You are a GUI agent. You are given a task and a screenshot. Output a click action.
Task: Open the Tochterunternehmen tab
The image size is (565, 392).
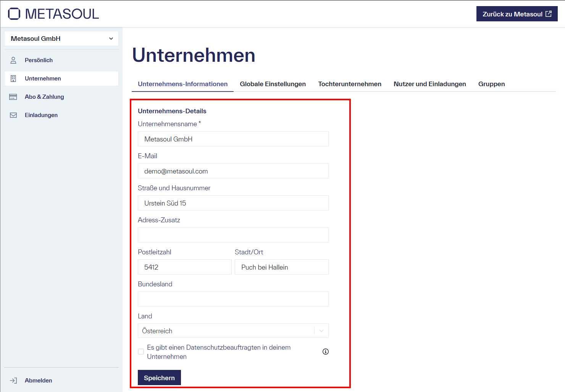click(x=350, y=84)
